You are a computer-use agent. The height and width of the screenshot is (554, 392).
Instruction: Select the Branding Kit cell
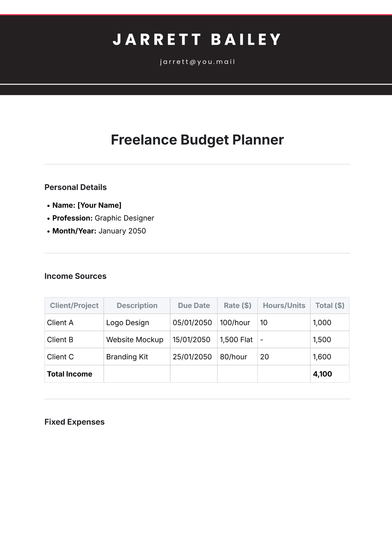click(127, 357)
